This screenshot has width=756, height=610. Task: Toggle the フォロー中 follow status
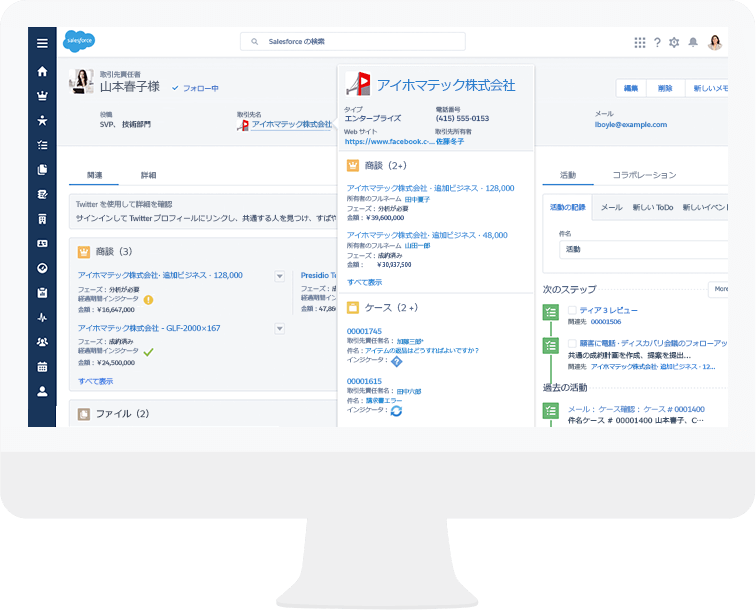tap(195, 88)
